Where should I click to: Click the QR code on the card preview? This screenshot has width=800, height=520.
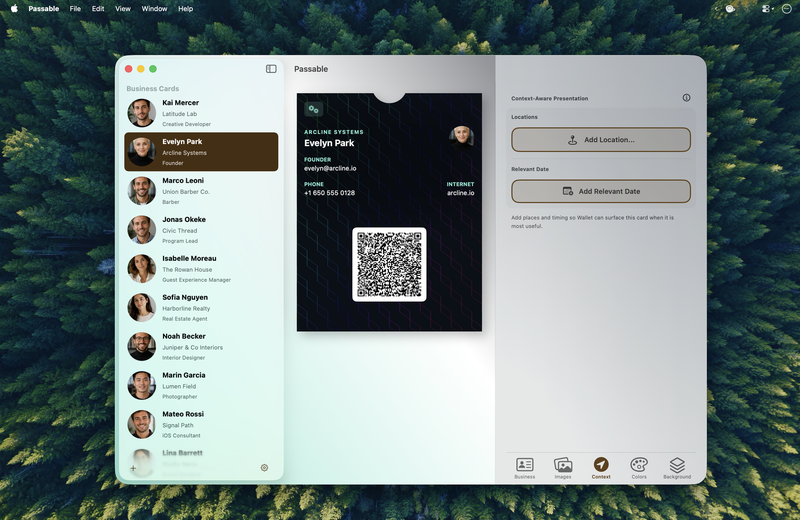389,264
